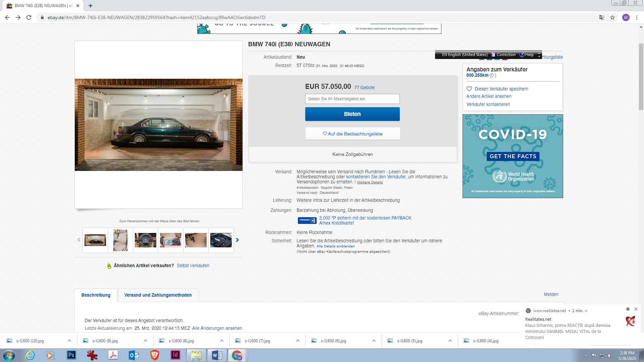Switch to Versand und Zahlungsmethoden tab
The image size is (644, 362).
(x=158, y=295)
